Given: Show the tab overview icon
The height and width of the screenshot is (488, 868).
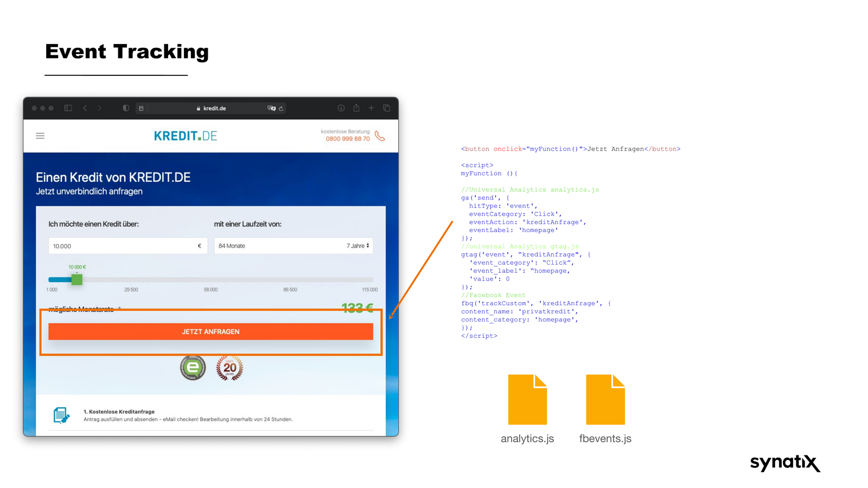Looking at the screenshot, I should click(387, 108).
